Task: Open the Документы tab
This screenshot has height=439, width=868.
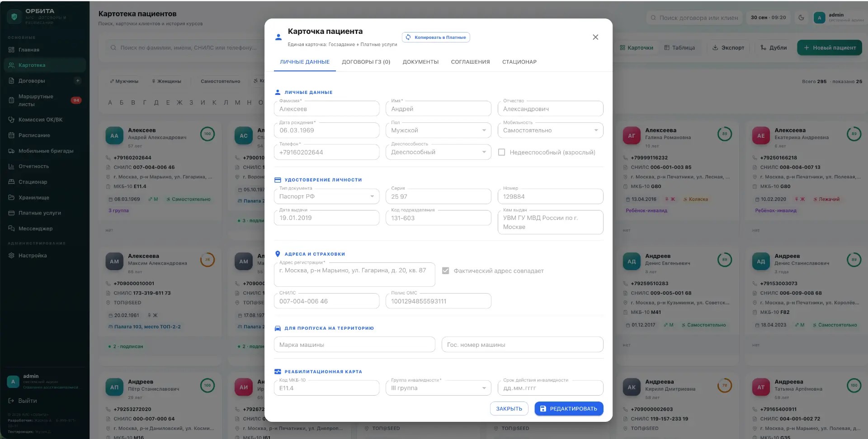Action: tap(420, 62)
